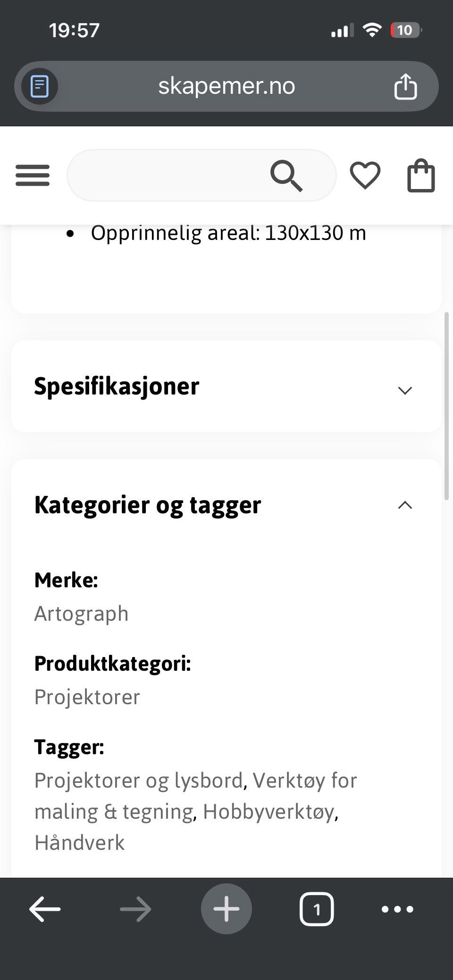453x980 pixels.
Task: Tap the skapemer.no address bar
Action: click(x=226, y=86)
